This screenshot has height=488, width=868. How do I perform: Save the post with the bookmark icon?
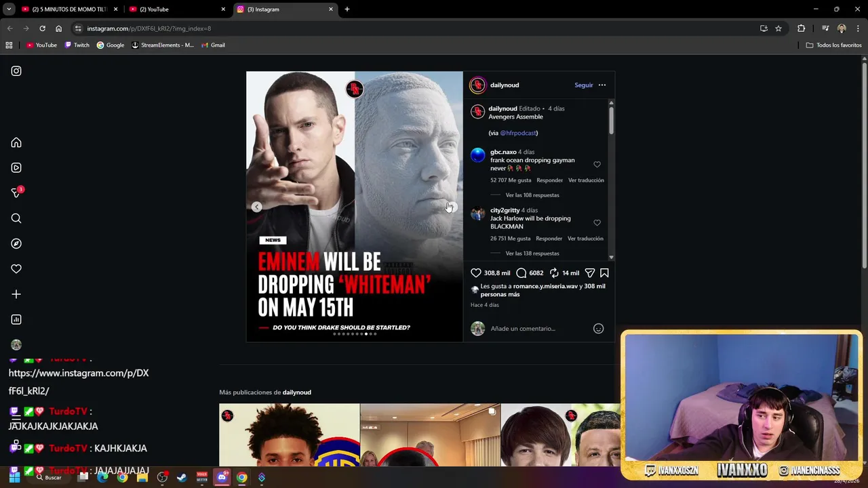(604, 272)
